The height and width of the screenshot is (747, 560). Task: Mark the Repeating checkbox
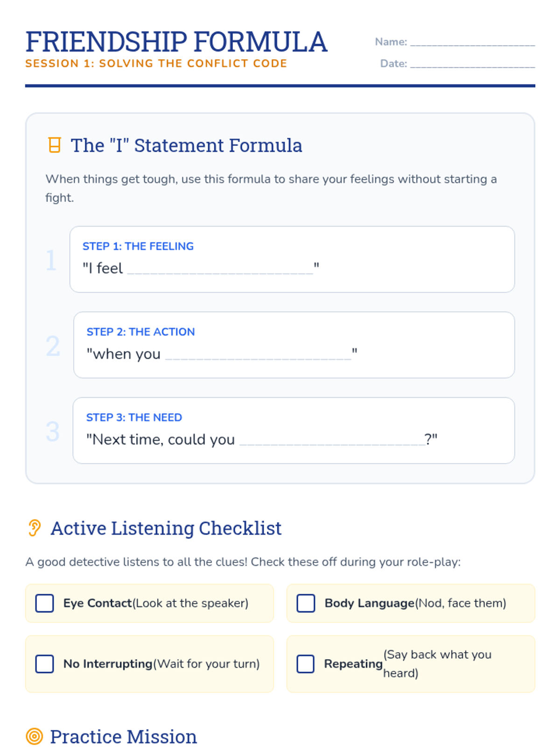pos(306,664)
